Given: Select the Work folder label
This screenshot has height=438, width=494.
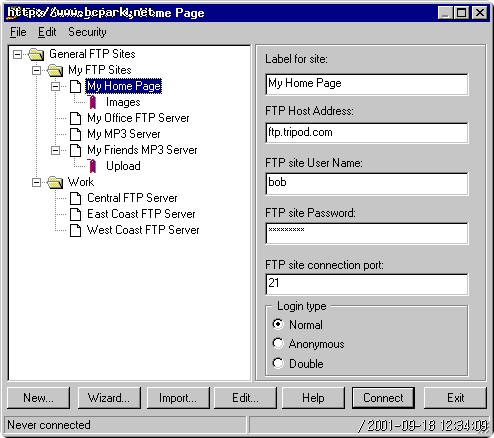Looking at the screenshot, I should tap(81, 182).
